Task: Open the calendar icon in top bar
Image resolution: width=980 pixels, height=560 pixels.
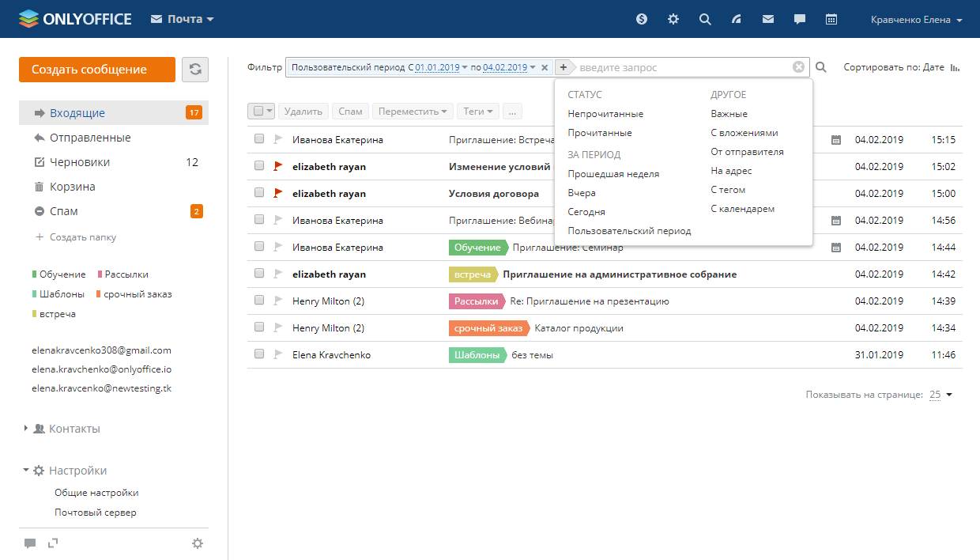Action: coord(831,19)
